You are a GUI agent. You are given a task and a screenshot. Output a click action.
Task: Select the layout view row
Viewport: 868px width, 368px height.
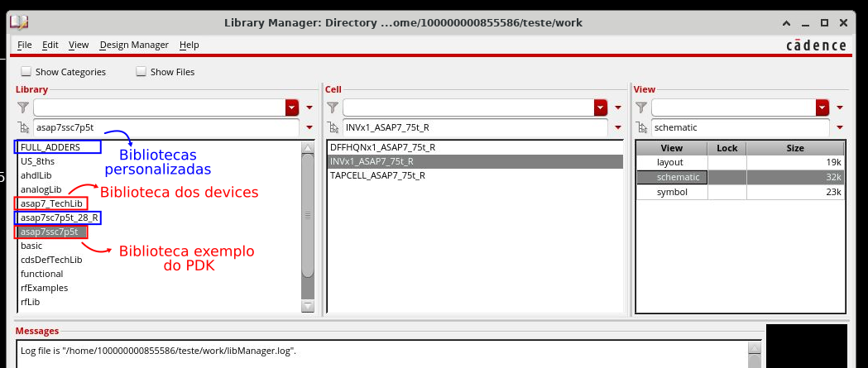[740, 162]
